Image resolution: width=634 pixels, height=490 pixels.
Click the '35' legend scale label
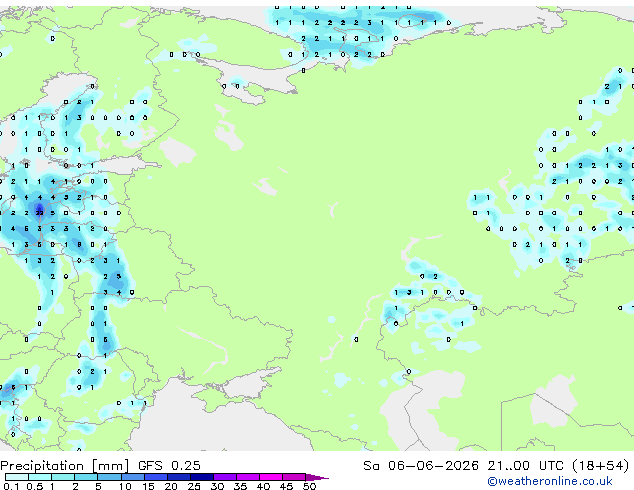tap(240, 486)
